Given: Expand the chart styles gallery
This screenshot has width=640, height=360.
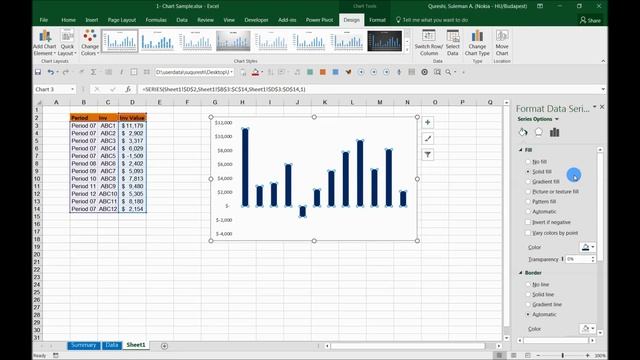Looking at the screenshot, I should click(407, 49).
